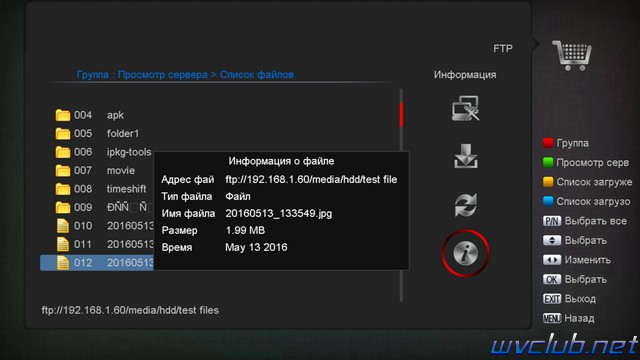Open the FTP shopping cart icon
Viewport: 640px width, 360px height.
click(x=572, y=55)
